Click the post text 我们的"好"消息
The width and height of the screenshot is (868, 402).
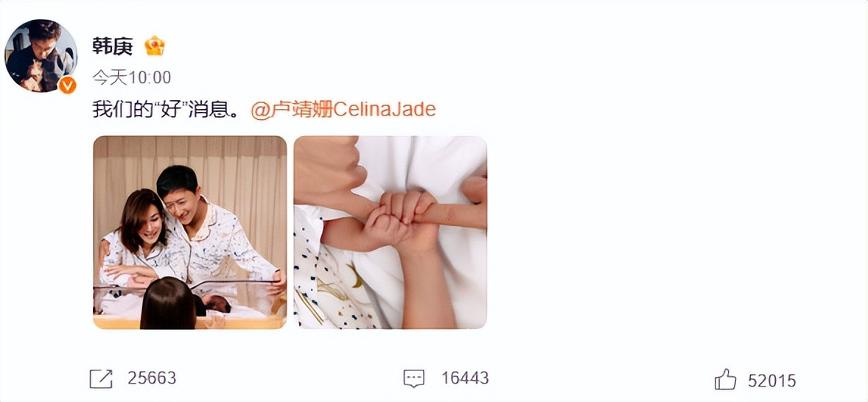tap(165, 110)
